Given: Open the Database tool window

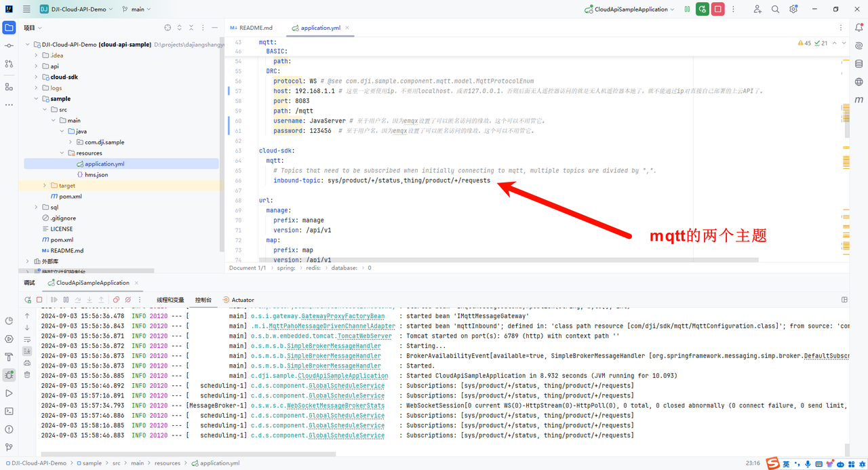Looking at the screenshot, I should pos(859,64).
